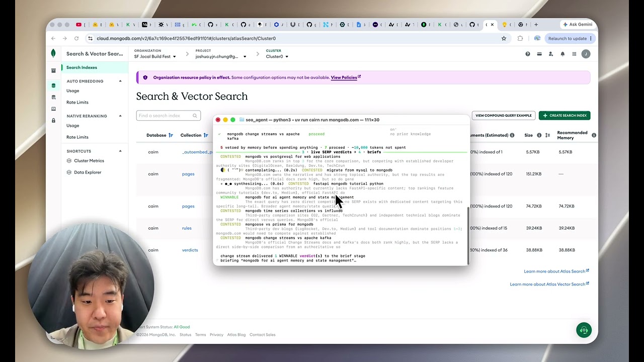Open Rate Limits under Auto Embedding
644x362 pixels.
[77, 103]
